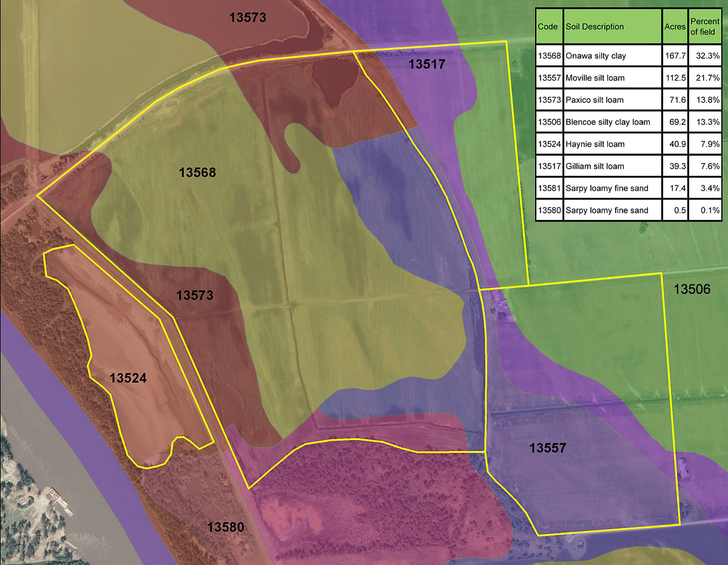
Task: Click the 13573 map label nearest the 13517 label
Action: (248, 18)
